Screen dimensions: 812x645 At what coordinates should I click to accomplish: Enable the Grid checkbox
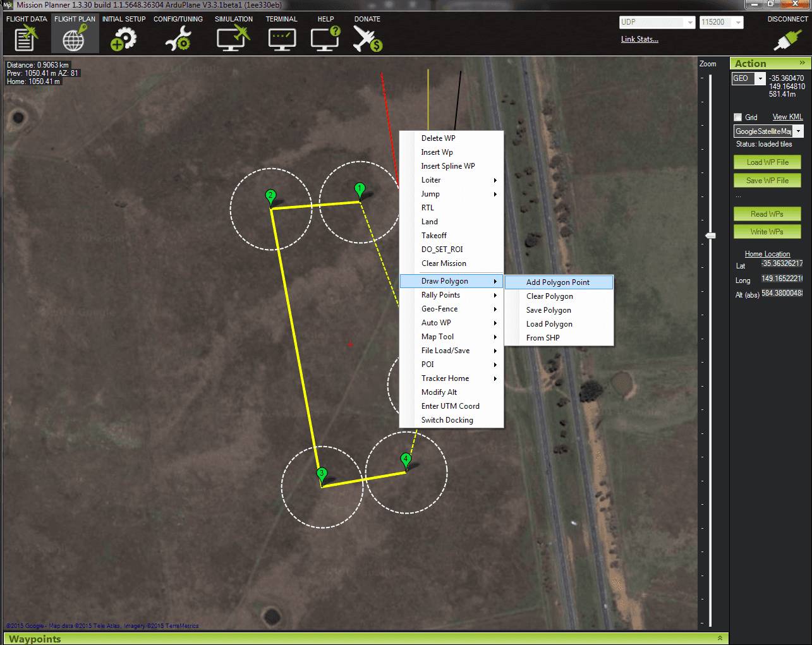click(737, 117)
